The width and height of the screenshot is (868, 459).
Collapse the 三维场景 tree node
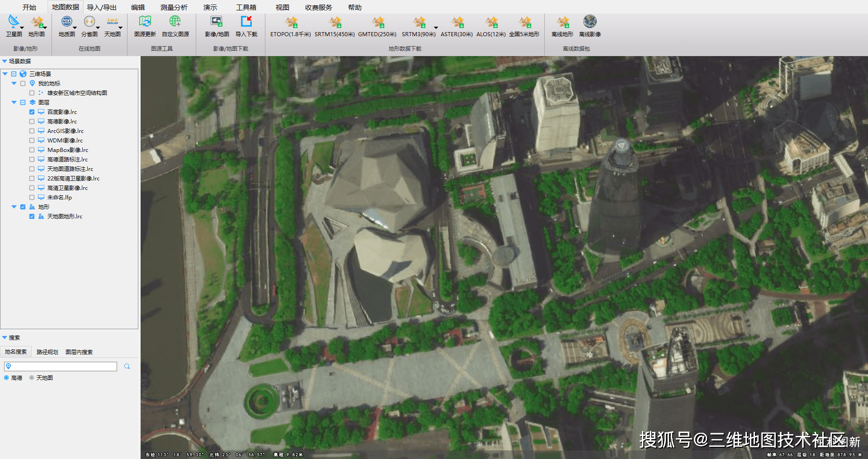5,74
